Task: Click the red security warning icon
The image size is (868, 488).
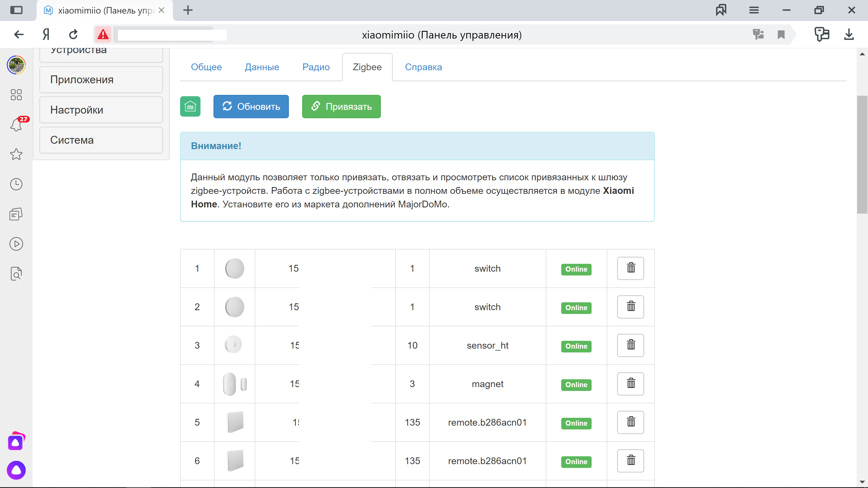Action: tap(103, 35)
